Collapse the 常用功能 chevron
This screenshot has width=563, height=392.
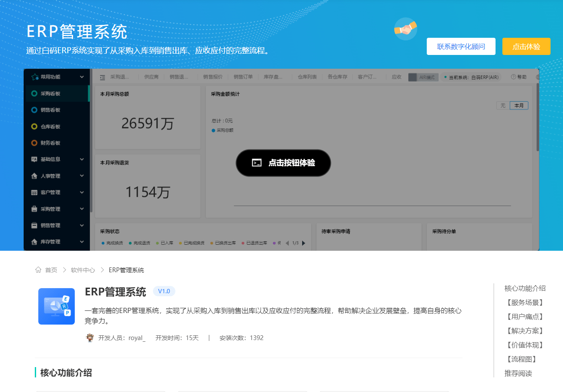point(82,77)
